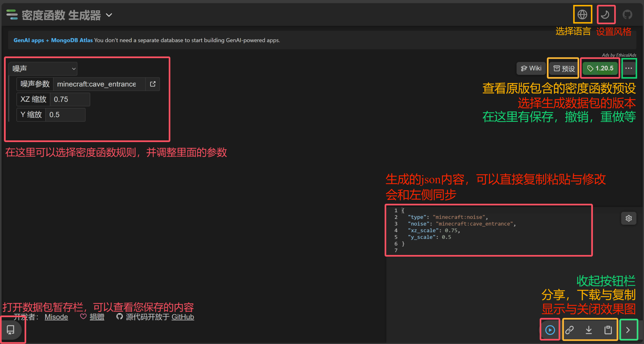Click the Misode logo at top left
The width and height of the screenshot is (644, 344).
12,15
